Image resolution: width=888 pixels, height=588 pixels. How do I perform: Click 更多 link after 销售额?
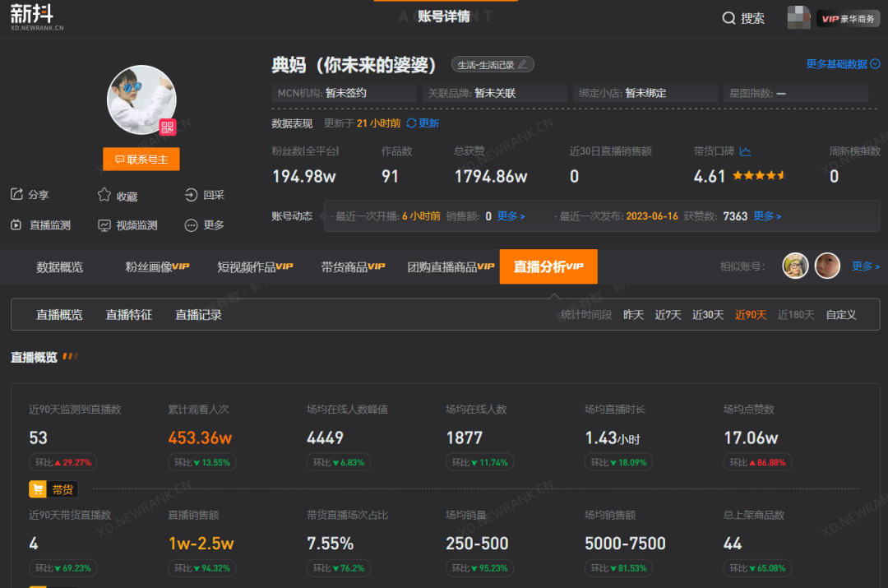511,216
